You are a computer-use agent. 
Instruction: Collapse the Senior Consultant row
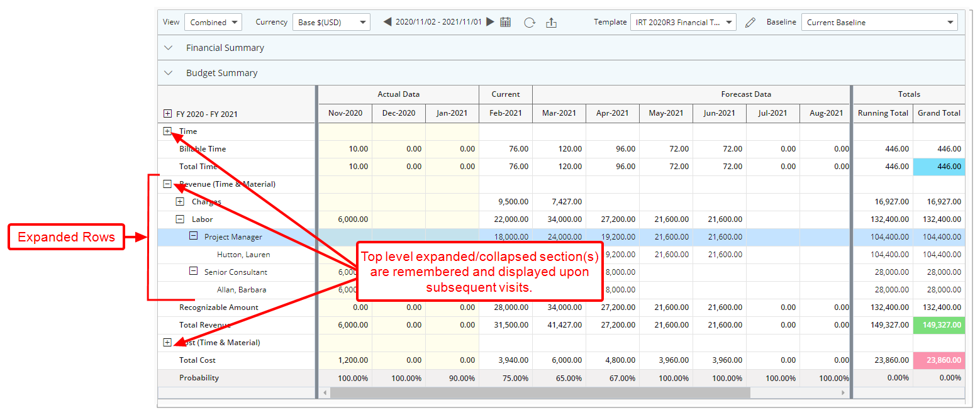[193, 272]
